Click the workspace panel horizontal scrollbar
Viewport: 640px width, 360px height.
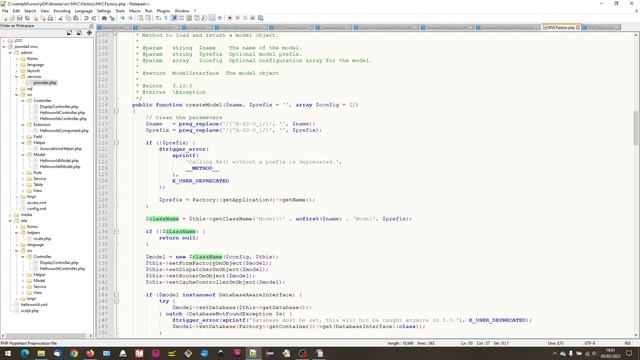point(45,336)
